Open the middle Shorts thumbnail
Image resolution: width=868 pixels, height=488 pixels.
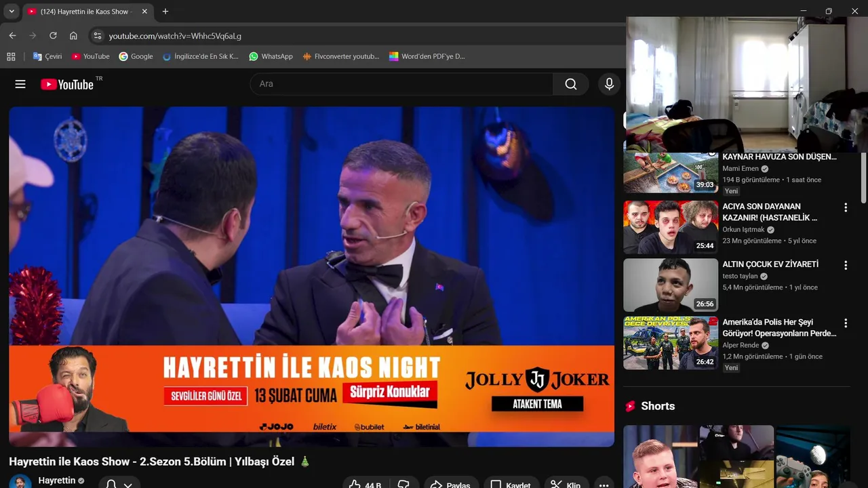tap(736, 456)
